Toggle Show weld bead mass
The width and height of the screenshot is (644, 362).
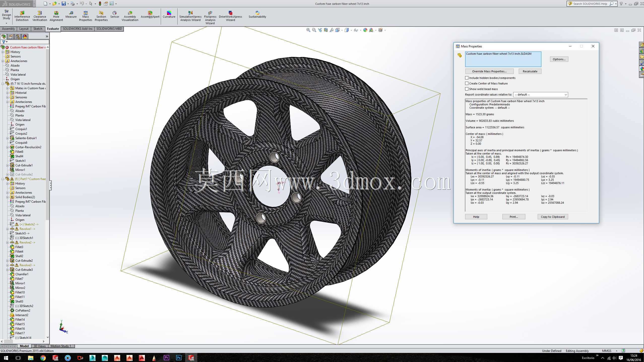tap(467, 89)
